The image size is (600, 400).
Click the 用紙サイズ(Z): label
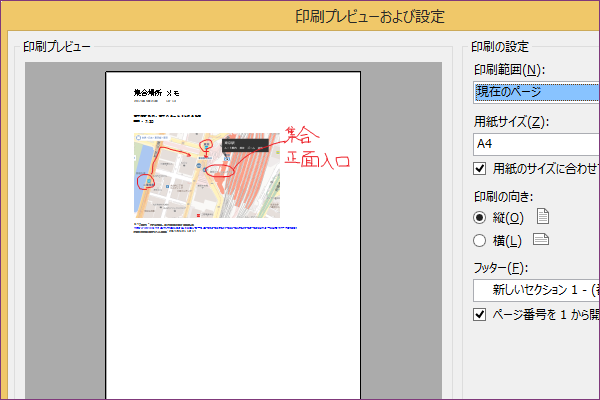[511, 122]
